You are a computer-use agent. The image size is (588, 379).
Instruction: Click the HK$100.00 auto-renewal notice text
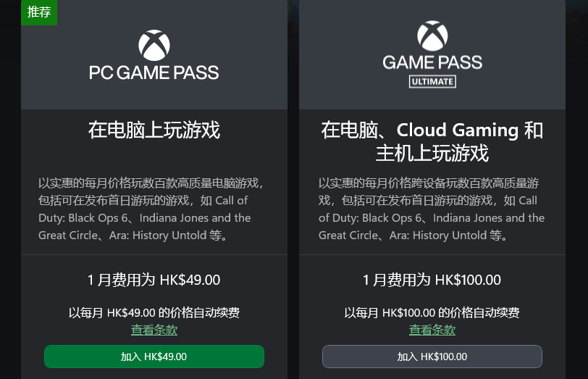coord(432,313)
